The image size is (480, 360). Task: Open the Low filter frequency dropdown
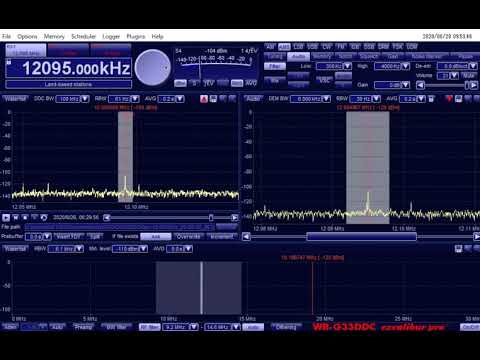(x=334, y=66)
